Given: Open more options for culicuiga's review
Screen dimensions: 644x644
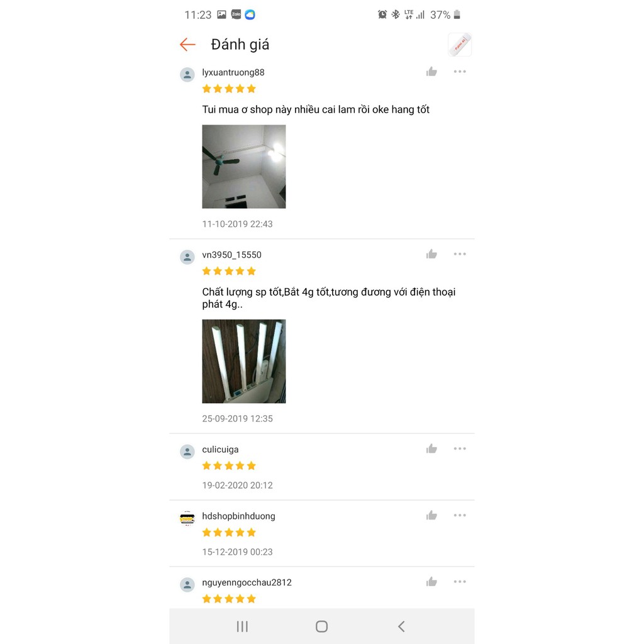Looking at the screenshot, I should [x=460, y=448].
